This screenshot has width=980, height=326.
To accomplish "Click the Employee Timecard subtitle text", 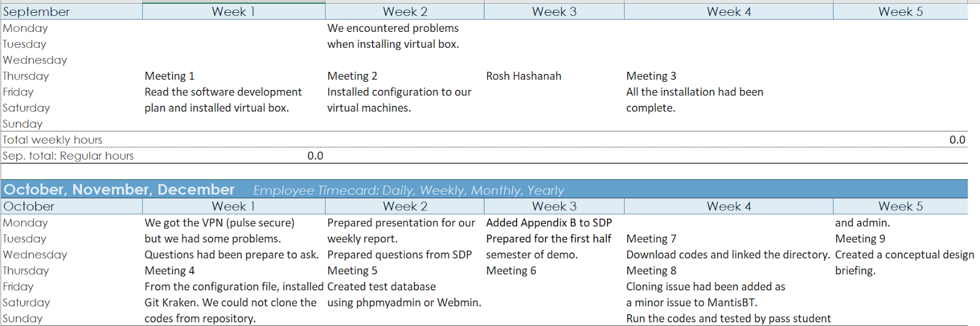I will pyautogui.click(x=409, y=190).
